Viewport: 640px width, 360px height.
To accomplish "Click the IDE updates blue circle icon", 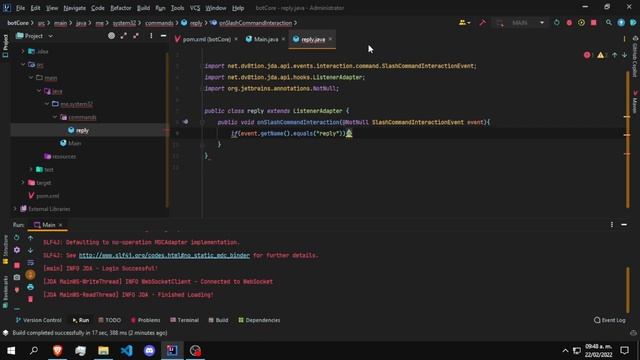I will [621, 23].
